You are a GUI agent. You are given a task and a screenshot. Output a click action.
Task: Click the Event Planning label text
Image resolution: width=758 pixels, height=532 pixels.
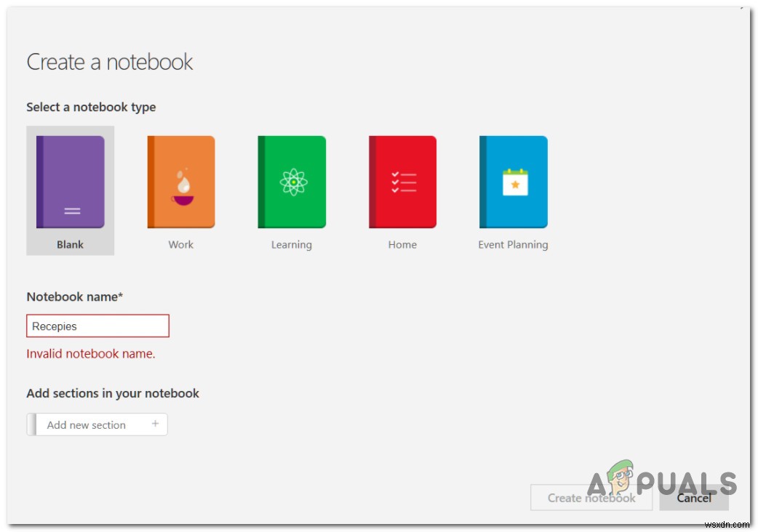513,245
